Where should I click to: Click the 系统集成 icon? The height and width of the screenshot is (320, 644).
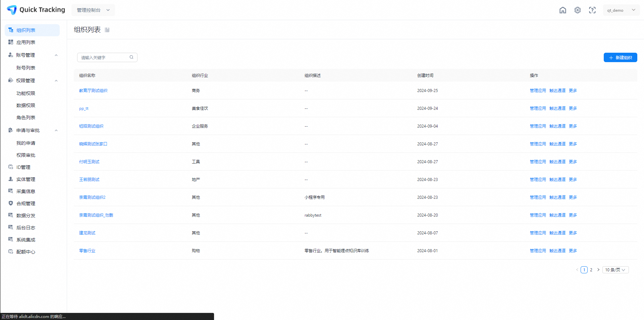tap(11, 239)
